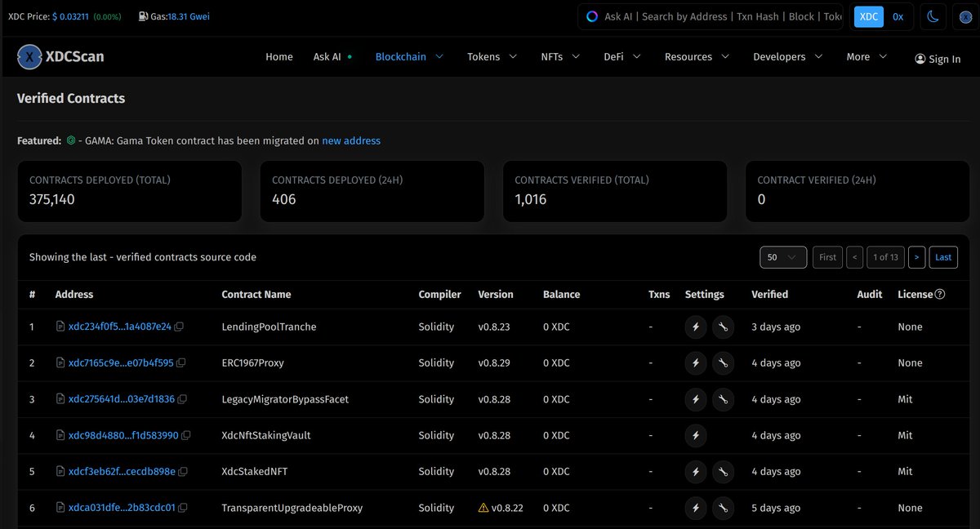Copy address xdc7165c9e...e07b4f595
The height and width of the screenshot is (529, 980).
pos(181,363)
